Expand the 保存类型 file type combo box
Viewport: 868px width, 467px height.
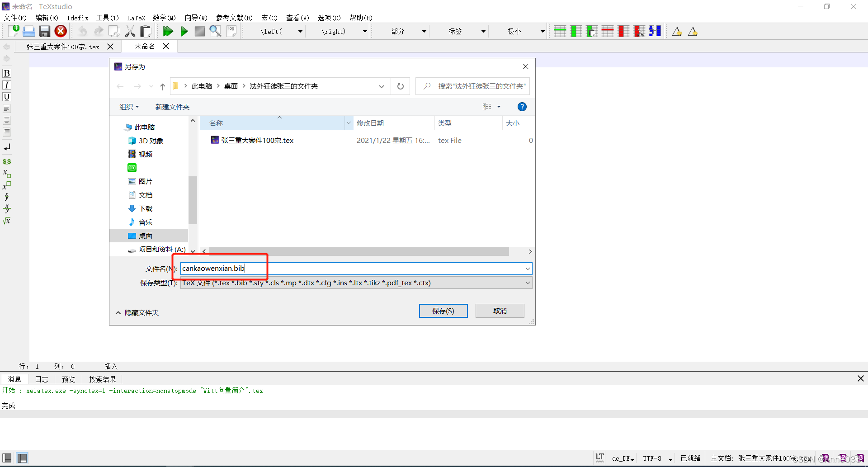click(x=356, y=283)
